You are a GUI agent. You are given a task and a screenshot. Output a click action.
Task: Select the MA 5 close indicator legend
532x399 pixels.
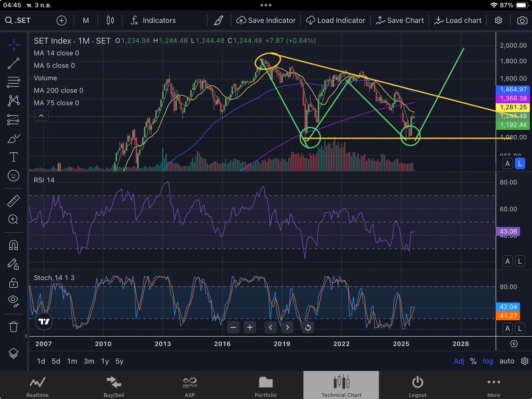click(x=54, y=66)
